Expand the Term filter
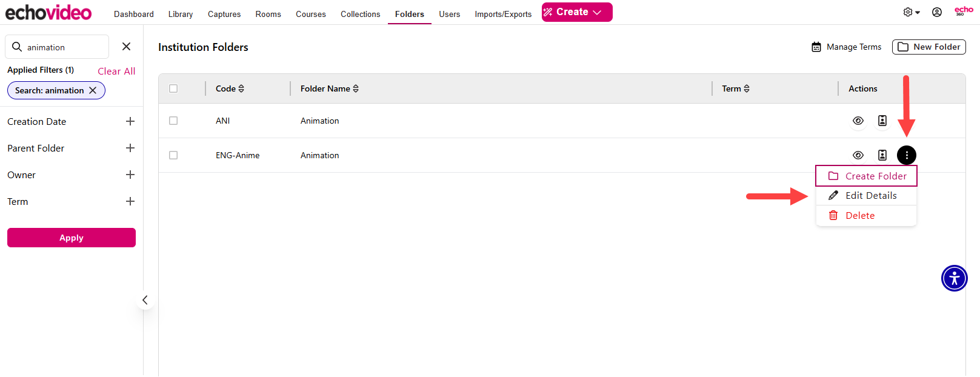Screen dimensions: 980x377 click(130, 201)
